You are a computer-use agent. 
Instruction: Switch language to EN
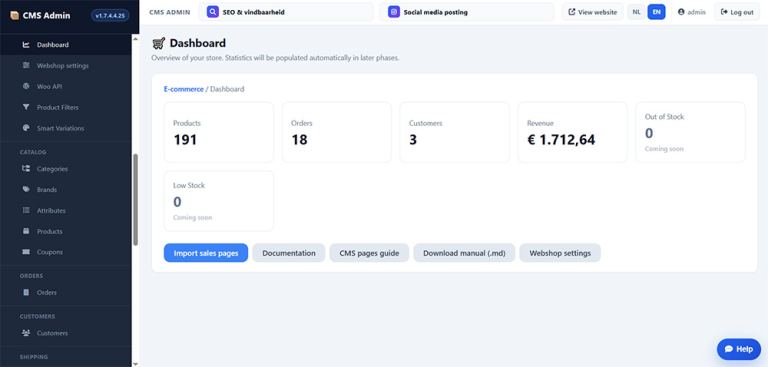coord(656,12)
